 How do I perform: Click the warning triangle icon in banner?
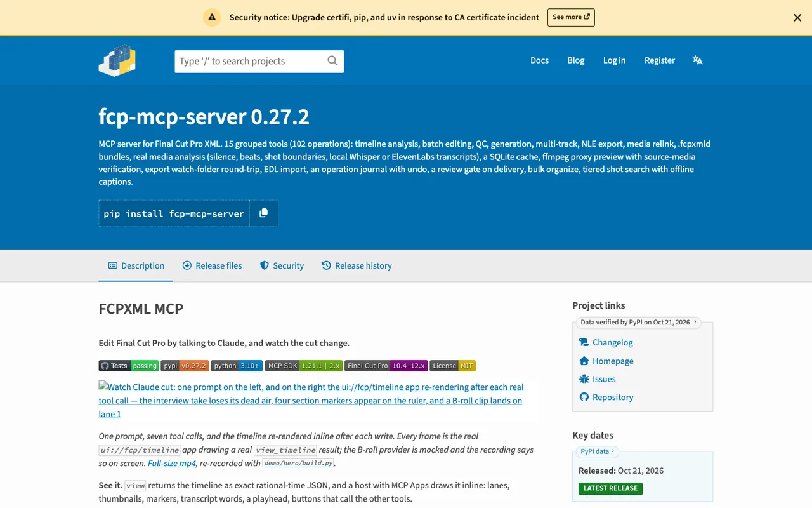click(212, 17)
